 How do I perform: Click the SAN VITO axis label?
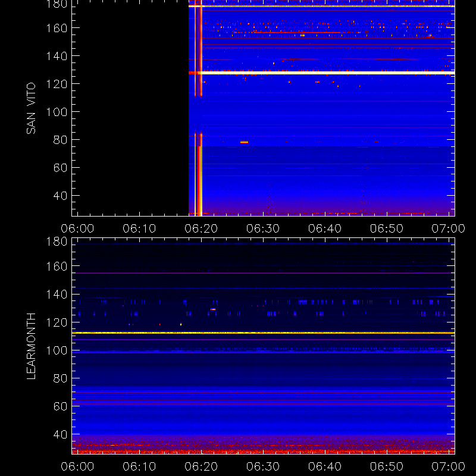click(31, 108)
